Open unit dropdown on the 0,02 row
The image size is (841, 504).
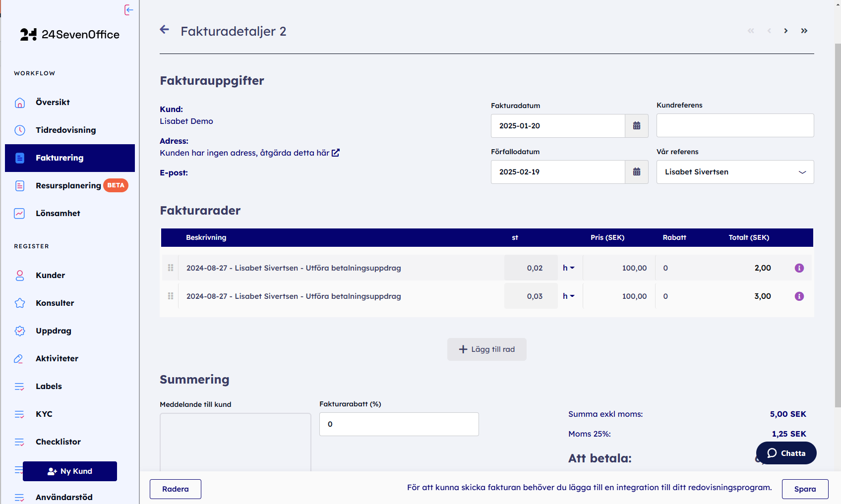pyautogui.click(x=568, y=268)
